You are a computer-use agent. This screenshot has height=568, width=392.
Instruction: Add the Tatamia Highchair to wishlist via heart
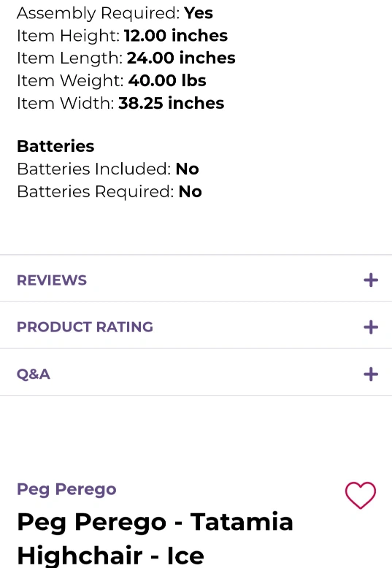point(361,495)
